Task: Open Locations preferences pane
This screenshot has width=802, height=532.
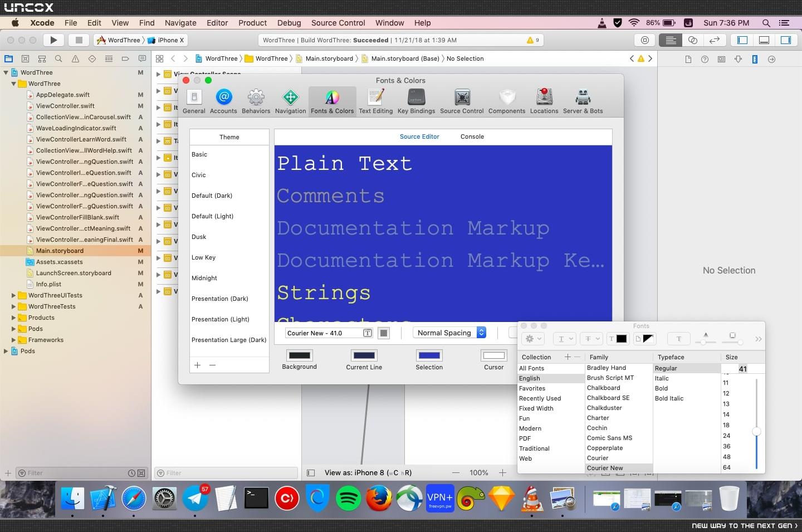Action: pos(544,101)
